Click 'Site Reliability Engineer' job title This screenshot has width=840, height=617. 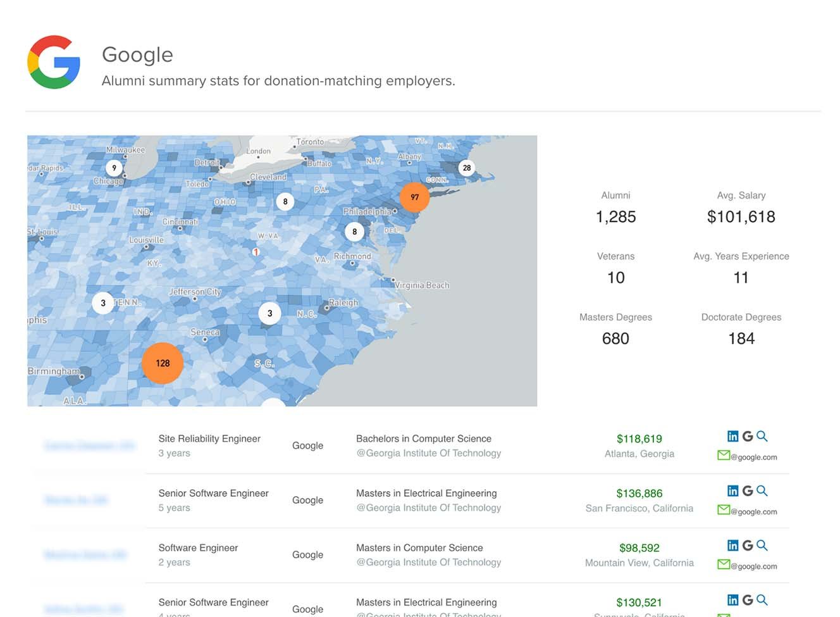209,439
